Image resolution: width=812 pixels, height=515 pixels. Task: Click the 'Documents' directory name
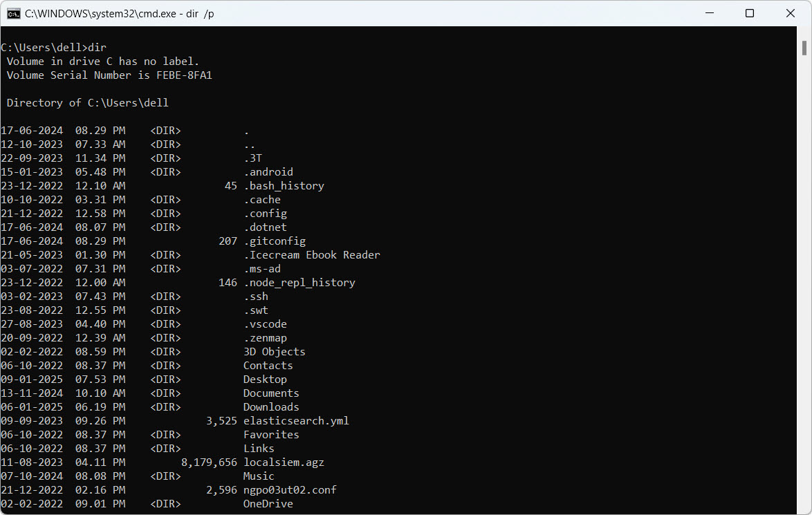[271, 393]
